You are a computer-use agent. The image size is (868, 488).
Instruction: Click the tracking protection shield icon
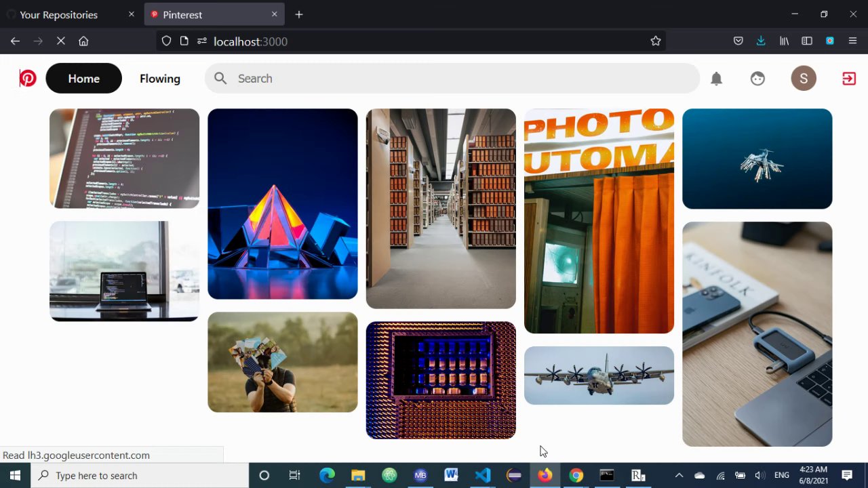coord(166,41)
